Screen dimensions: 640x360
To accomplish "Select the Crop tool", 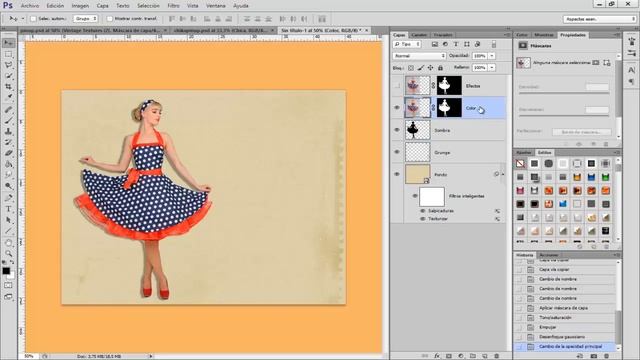I will pyautogui.click(x=8, y=87).
